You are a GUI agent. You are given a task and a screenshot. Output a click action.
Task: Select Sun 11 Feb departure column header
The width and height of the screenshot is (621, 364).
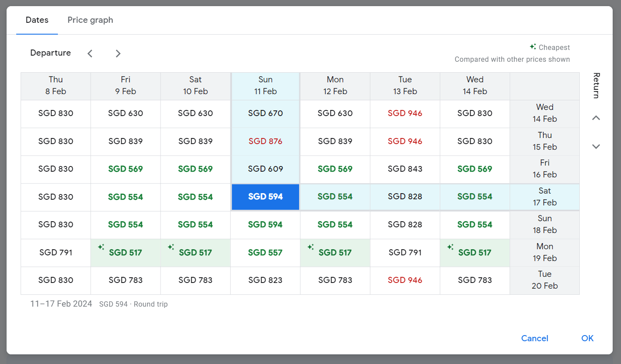coord(265,86)
